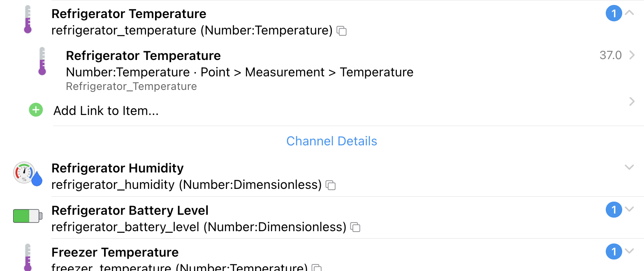This screenshot has width=644, height=271.
Task: Click the green plus Add Link icon
Action: pos(36,110)
